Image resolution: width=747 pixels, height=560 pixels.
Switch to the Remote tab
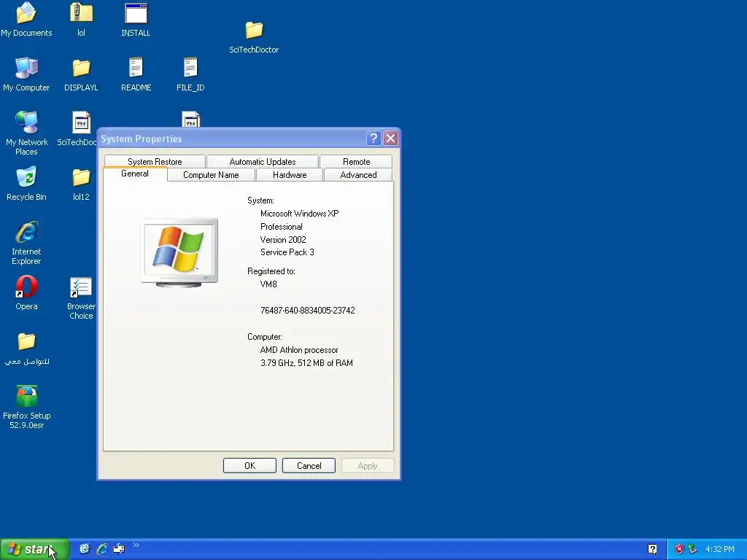tap(356, 161)
